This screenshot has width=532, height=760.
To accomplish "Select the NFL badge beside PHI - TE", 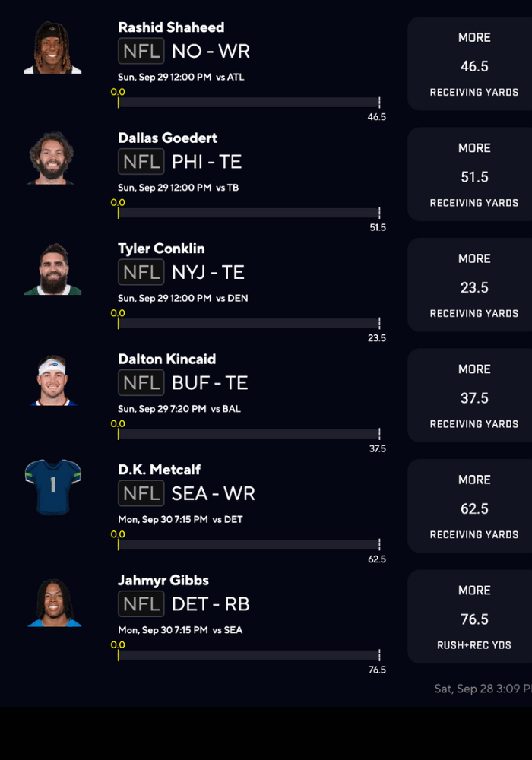I will pos(141,161).
